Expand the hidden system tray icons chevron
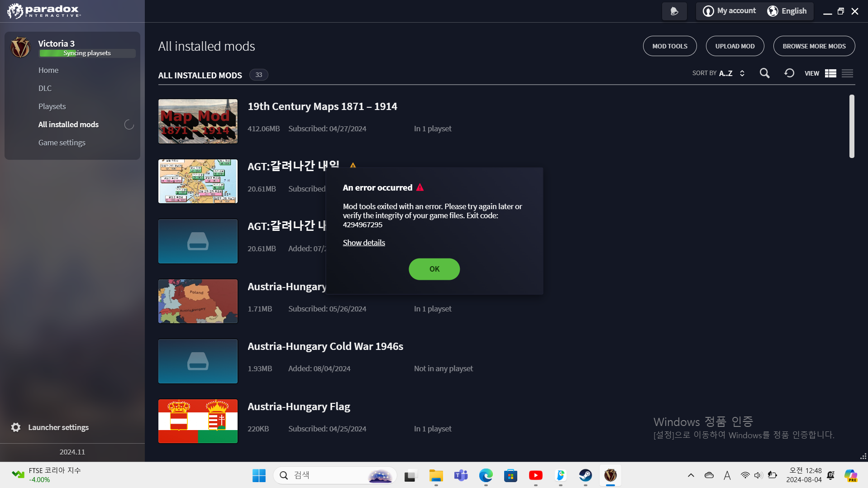Image resolution: width=868 pixels, height=488 pixels. click(x=691, y=475)
